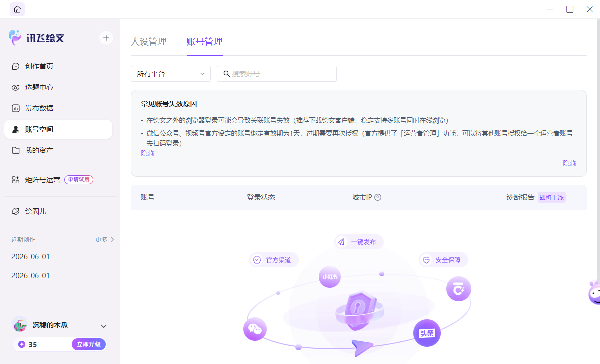Click the mascot assistant at right edge

594,292
